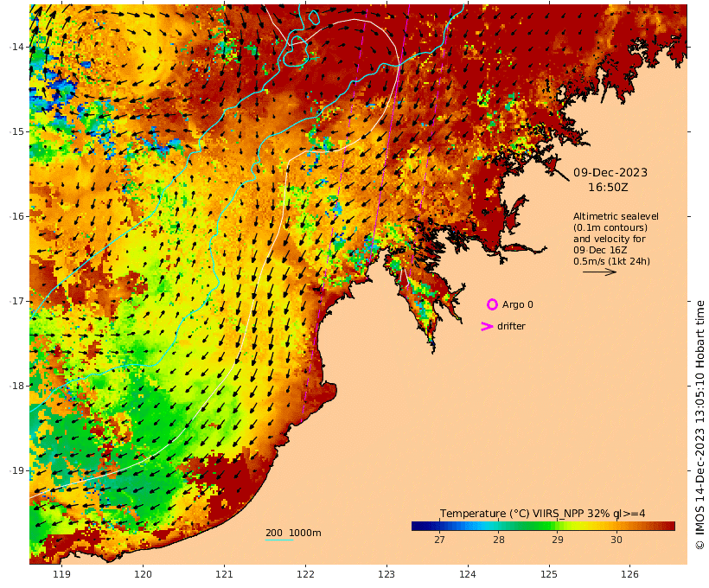Click the colorbar tick value 30
Screen dimensions: 709x588
(616, 540)
